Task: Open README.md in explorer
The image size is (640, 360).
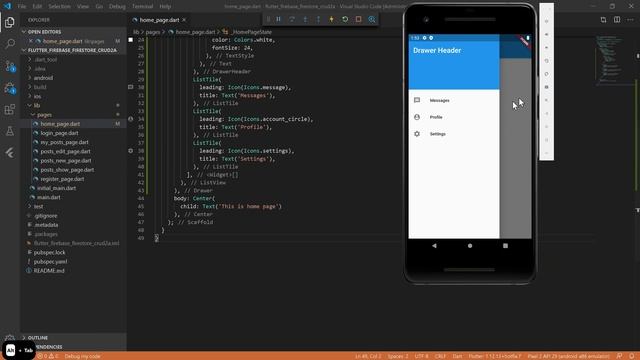Action: pyautogui.click(x=49, y=271)
